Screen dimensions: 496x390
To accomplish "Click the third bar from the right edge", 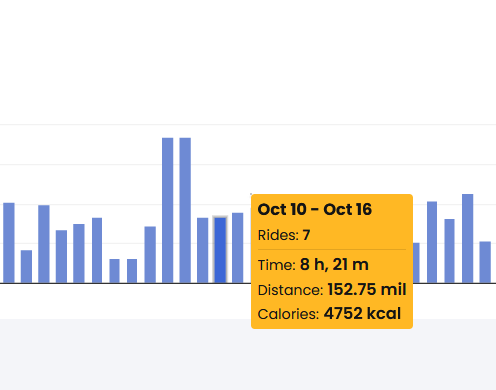I will [449, 251].
